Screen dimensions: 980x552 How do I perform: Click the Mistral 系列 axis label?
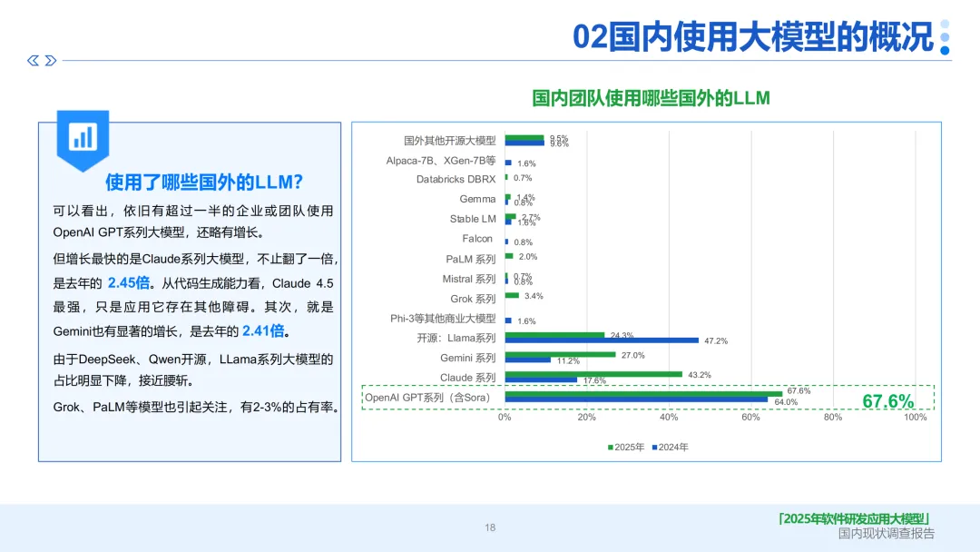[469, 279]
